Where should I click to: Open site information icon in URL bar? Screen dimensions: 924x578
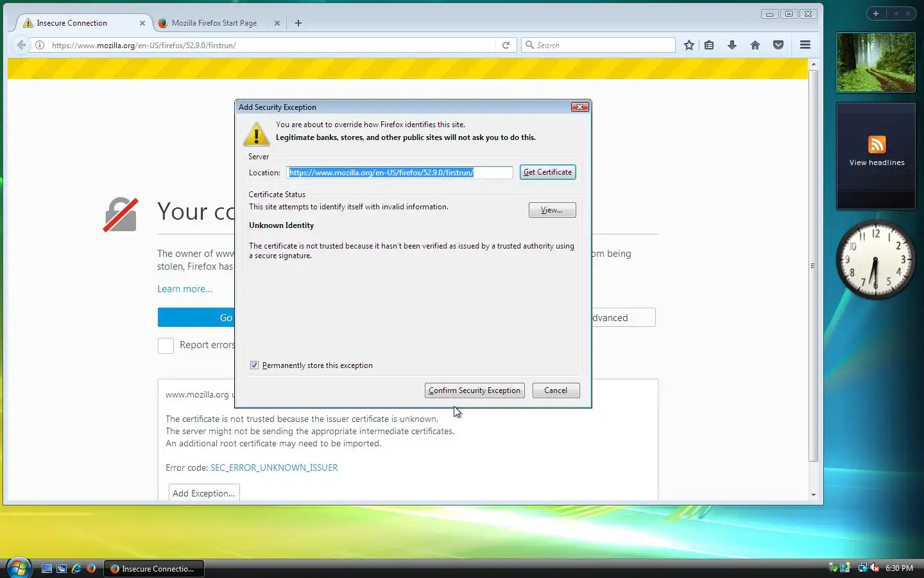[x=40, y=45]
